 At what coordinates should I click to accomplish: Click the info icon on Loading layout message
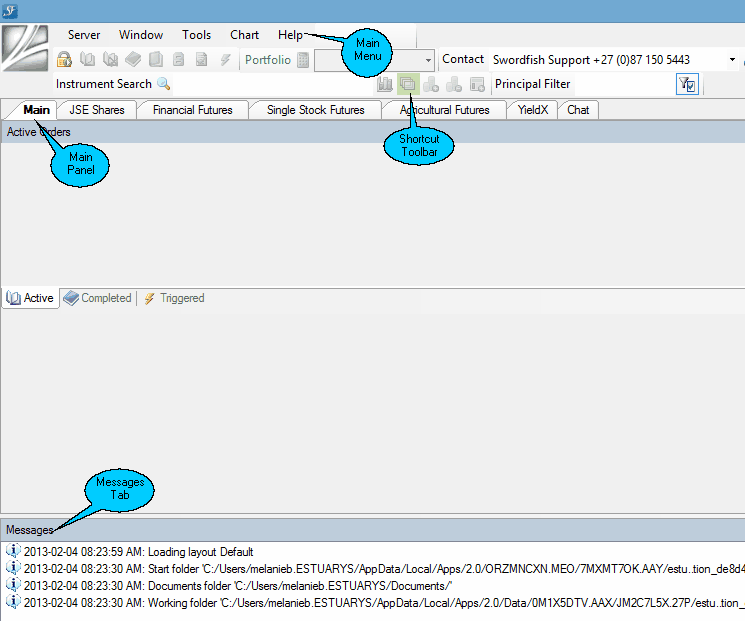click(x=13, y=551)
